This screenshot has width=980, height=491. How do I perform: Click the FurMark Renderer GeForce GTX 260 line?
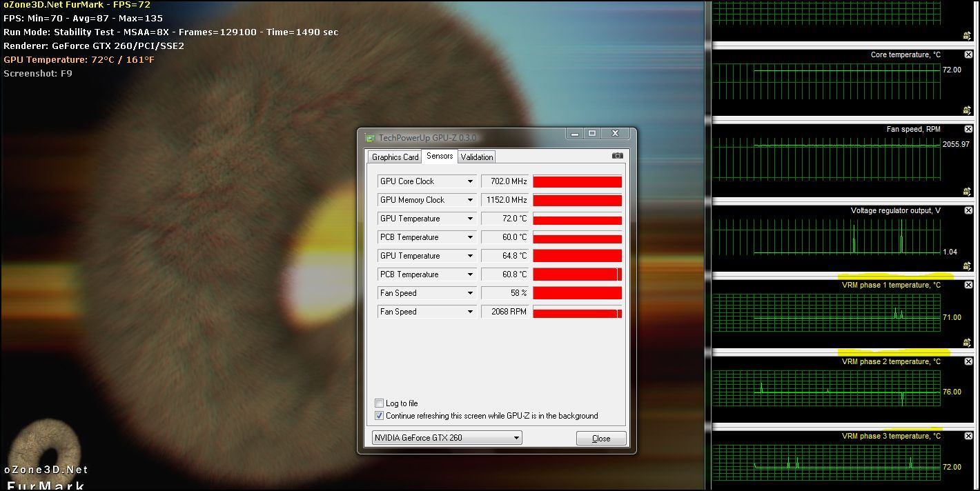coord(94,46)
